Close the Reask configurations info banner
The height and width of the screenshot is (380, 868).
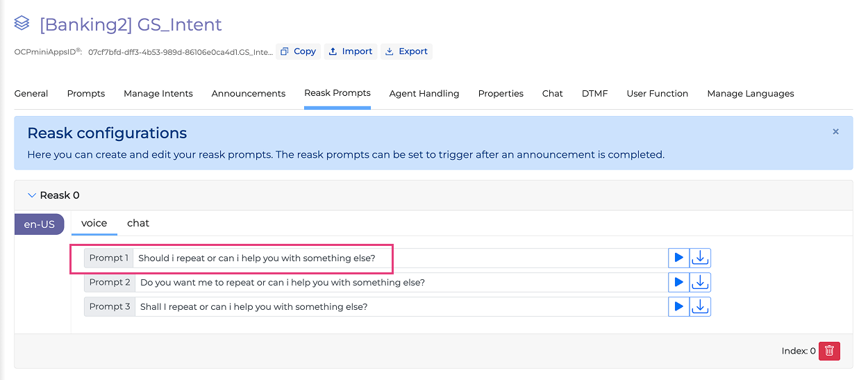pyautogui.click(x=835, y=131)
